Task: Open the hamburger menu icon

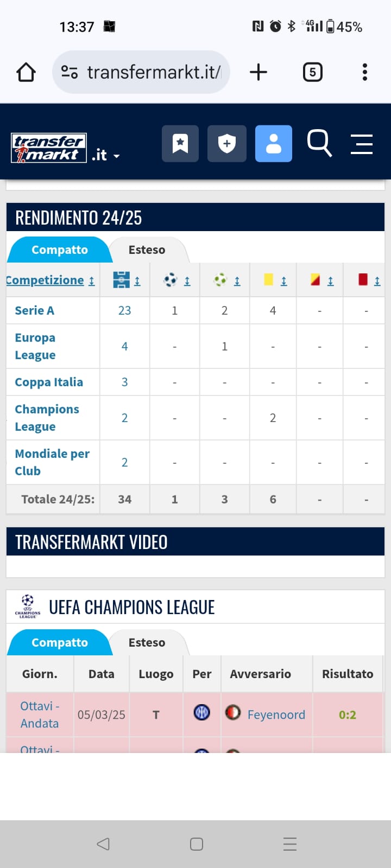Action: coord(362,144)
